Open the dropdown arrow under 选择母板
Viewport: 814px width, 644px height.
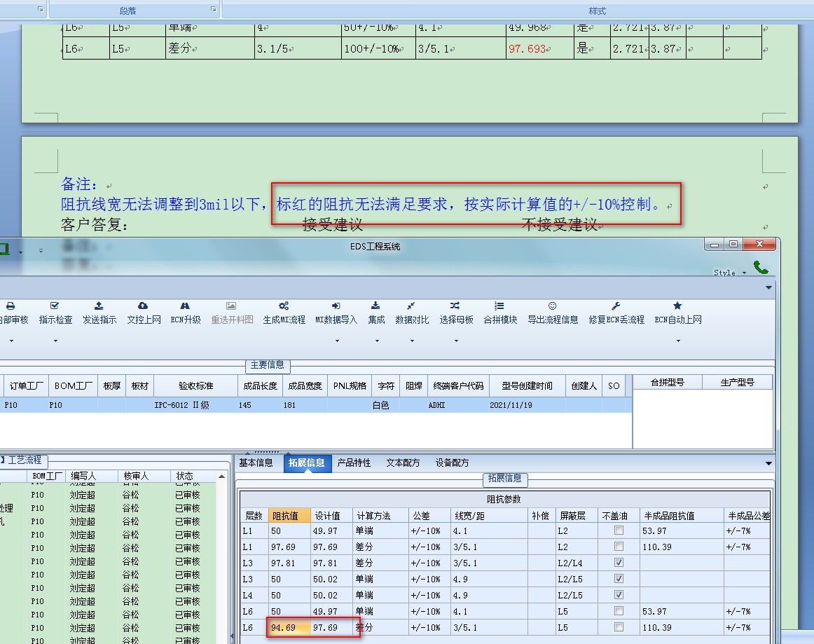[x=456, y=341]
